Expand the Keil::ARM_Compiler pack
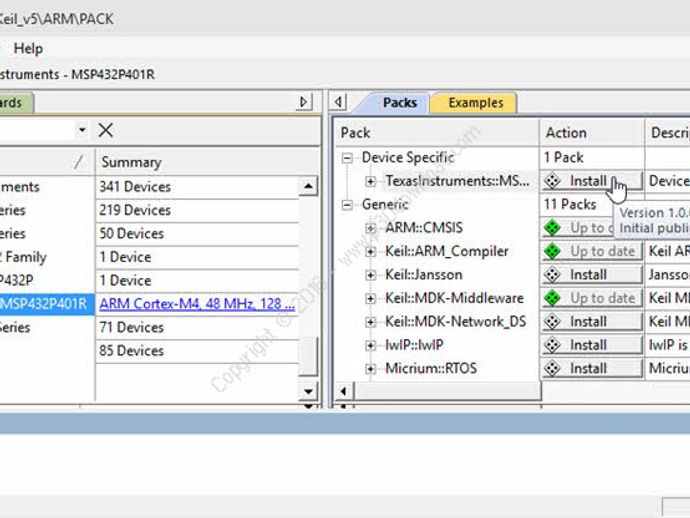 (371, 251)
